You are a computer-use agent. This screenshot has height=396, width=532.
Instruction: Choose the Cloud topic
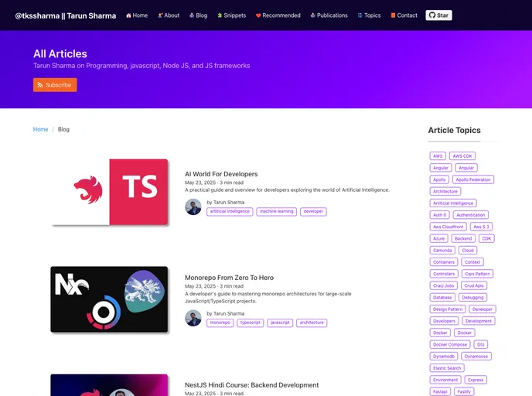(468, 251)
